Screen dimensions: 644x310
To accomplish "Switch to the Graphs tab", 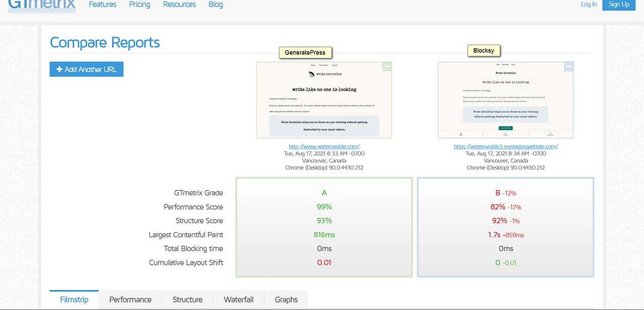I will point(287,300).
